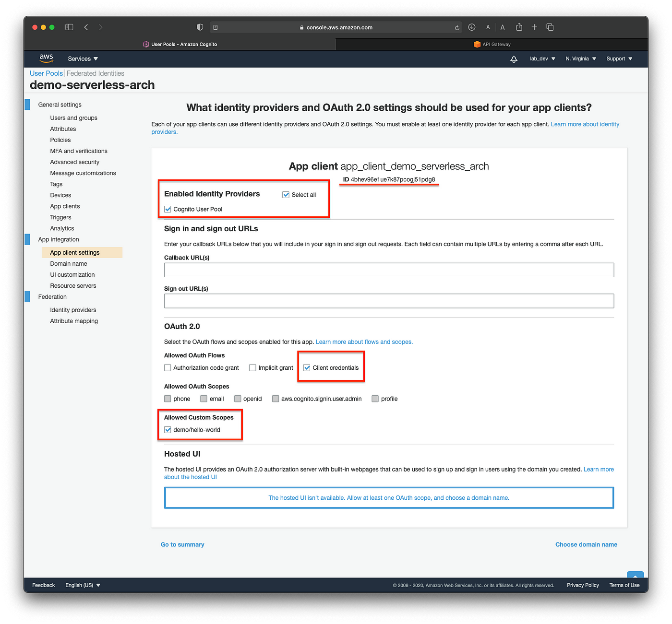This screenshot has width=672, height=624.
Task: Toggle the Client credentials checkbox
Action: (307, 368)
